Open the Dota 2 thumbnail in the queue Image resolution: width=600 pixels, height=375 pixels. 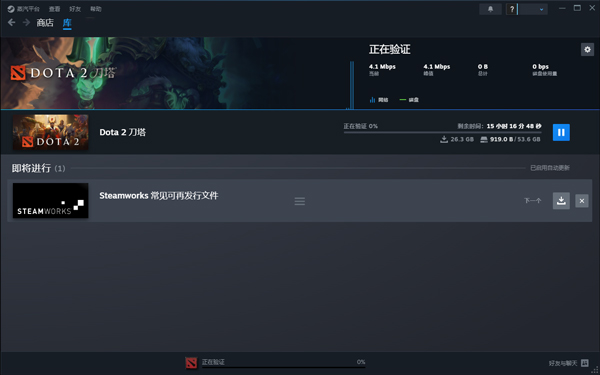coord(51,132)
